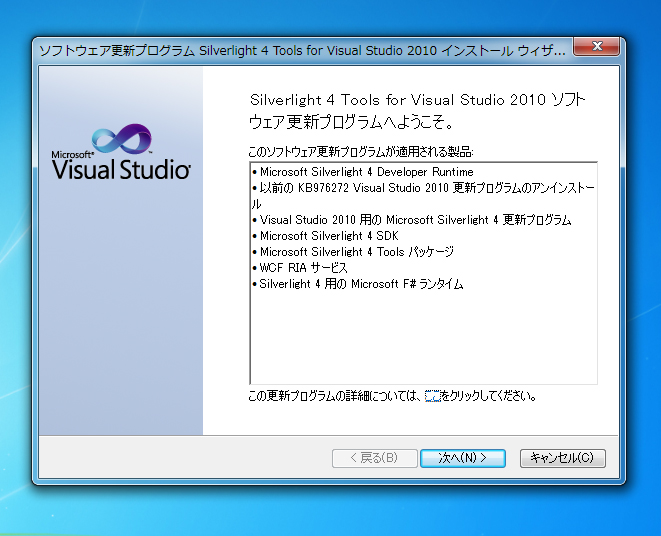This screenshot has height=536, width=661.
Task: Select 'Microsoft Silverlight 4 Developer Runtime' list entry
Action: [x=362, y=172]
